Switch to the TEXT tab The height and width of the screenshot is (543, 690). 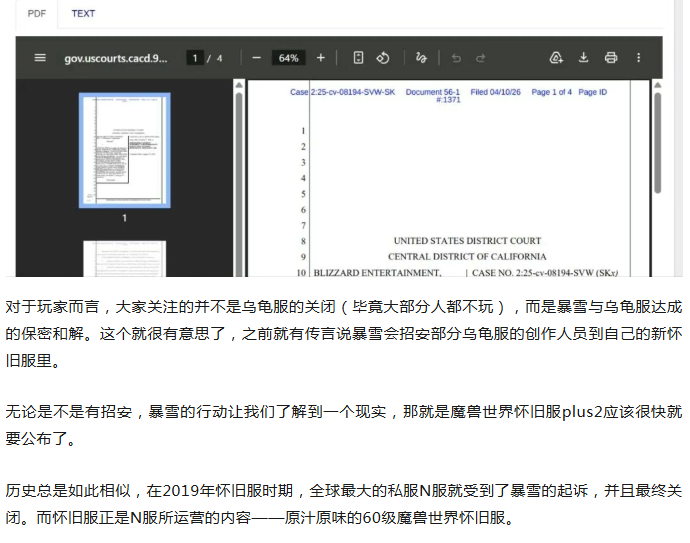[83, 13]
